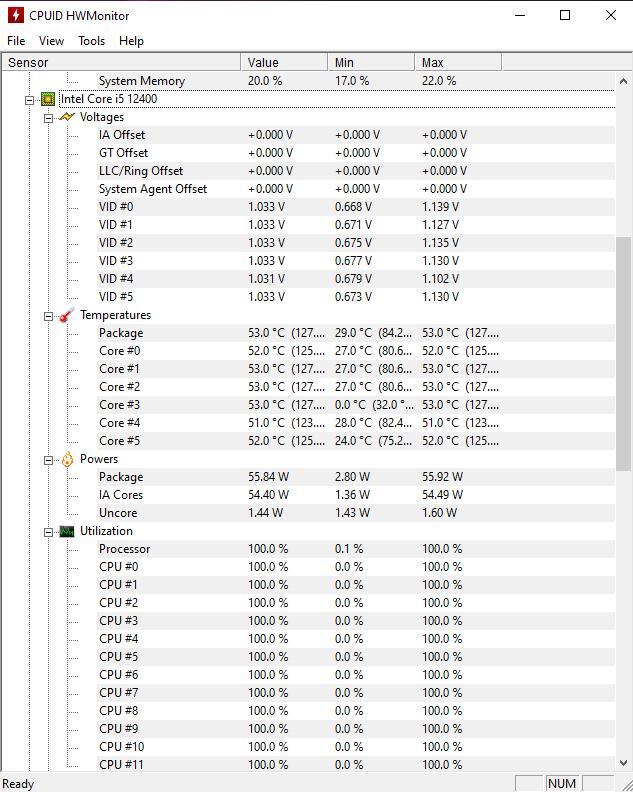Click the Intel Core i5 CPU chip icon
This screenshot has height=792, width=633.
coord(48,99)
